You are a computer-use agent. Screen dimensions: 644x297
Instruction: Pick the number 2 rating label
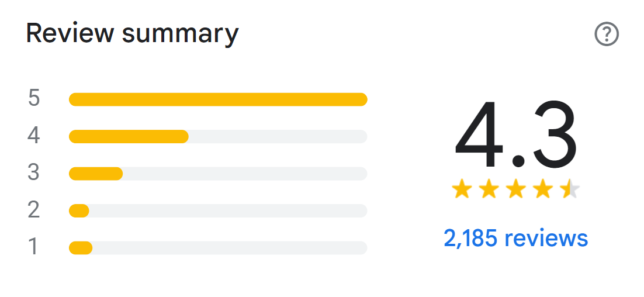tap(34, 210)
